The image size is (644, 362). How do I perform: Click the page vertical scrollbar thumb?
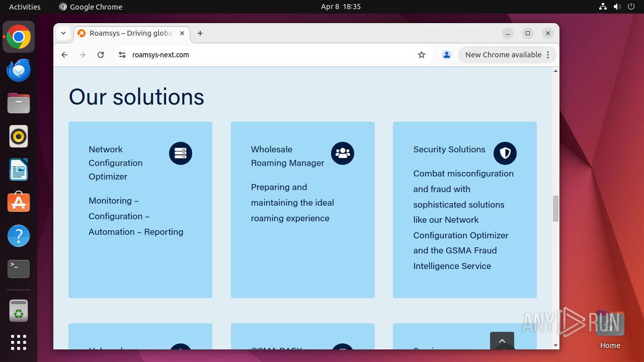(555, 209)
